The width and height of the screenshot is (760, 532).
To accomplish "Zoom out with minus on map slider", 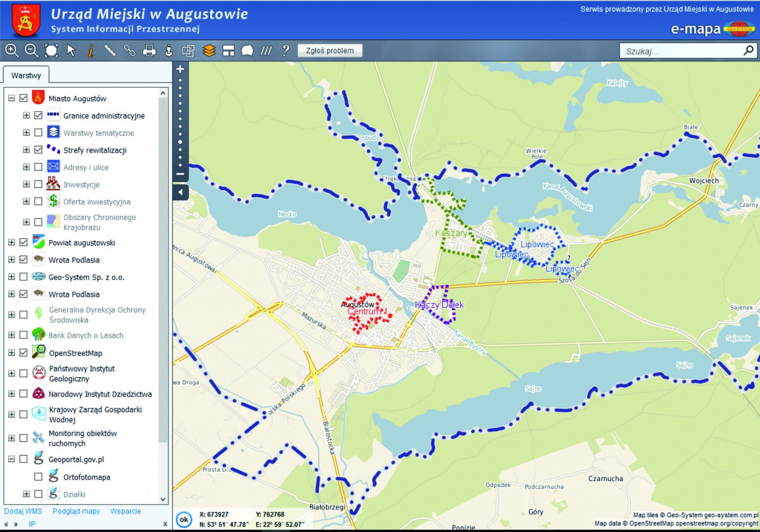I will (x=180, y=174).
